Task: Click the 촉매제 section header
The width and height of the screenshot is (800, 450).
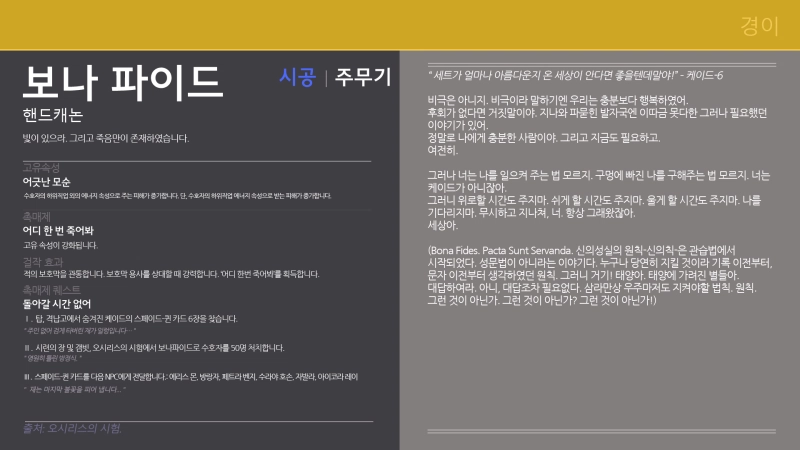Action: click(36, 215)
